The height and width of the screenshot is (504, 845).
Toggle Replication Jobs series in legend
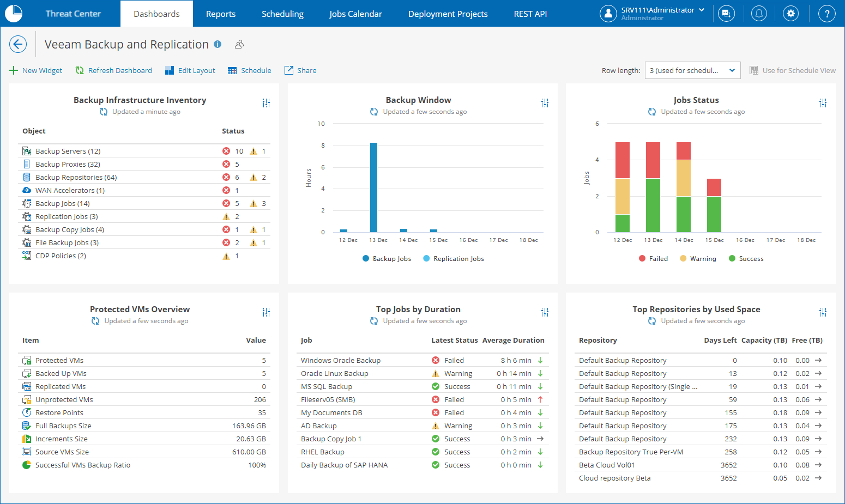coord(454,259)
